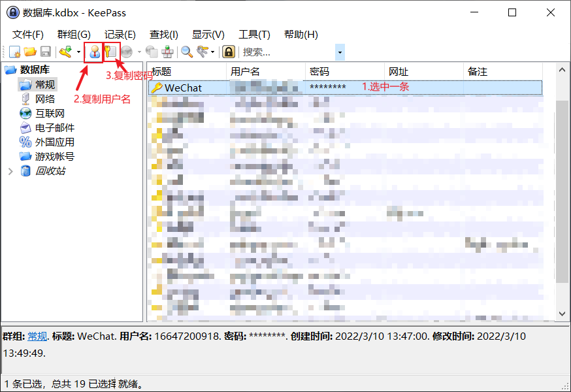571x392 pixels.
Task: Open the search box dropdown arrow
Action: [339, 52]
